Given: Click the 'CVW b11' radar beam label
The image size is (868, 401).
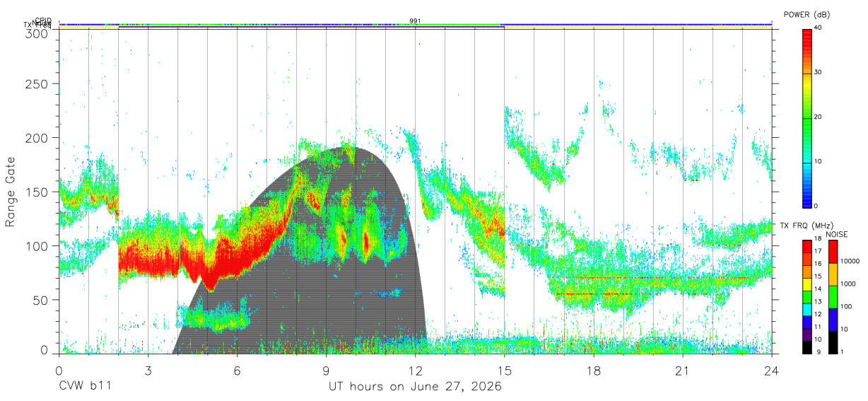Looking at the screenshot, I should 85,387.
